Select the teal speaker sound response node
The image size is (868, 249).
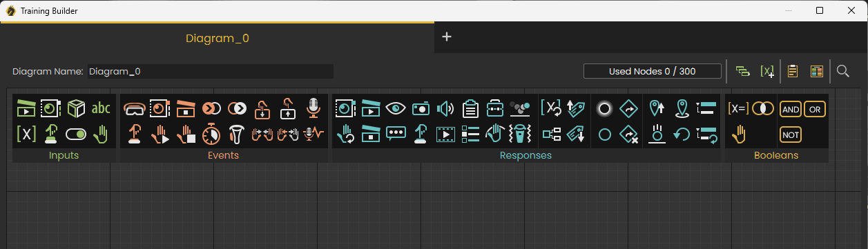pyautogui.click(x=445, y=108)
